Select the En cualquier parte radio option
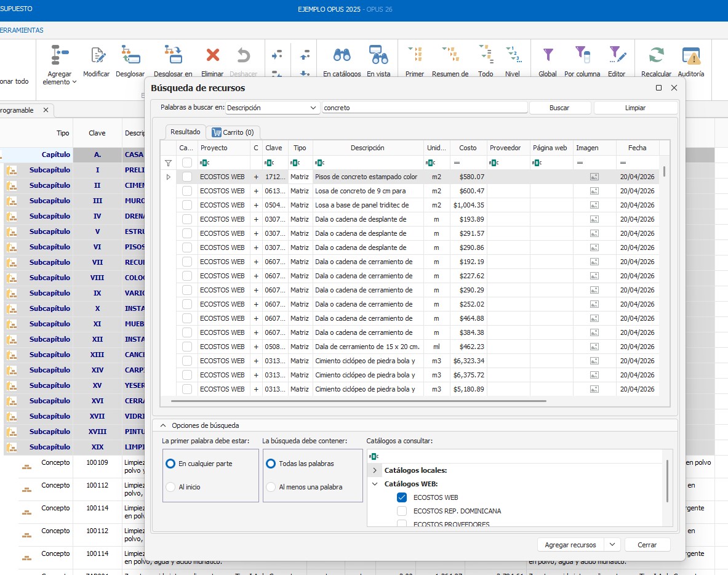 [x=170, y=464]
